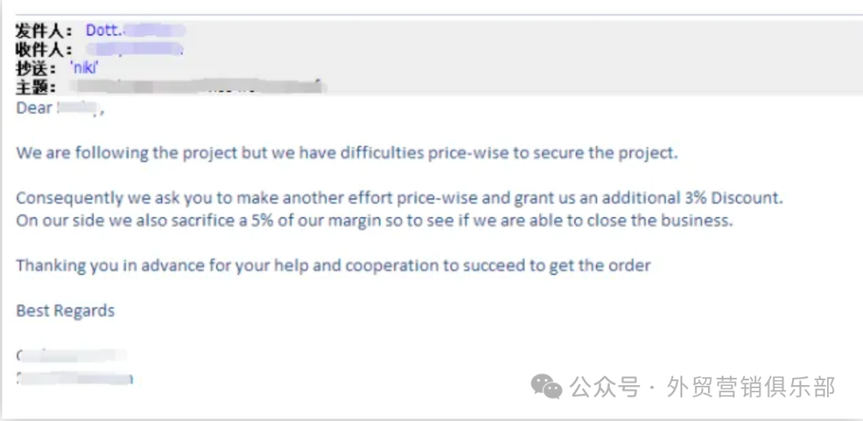Click the 外贸营销俱乐部 account name
This screenshot has width=863, height=421.
pos(750,387)
